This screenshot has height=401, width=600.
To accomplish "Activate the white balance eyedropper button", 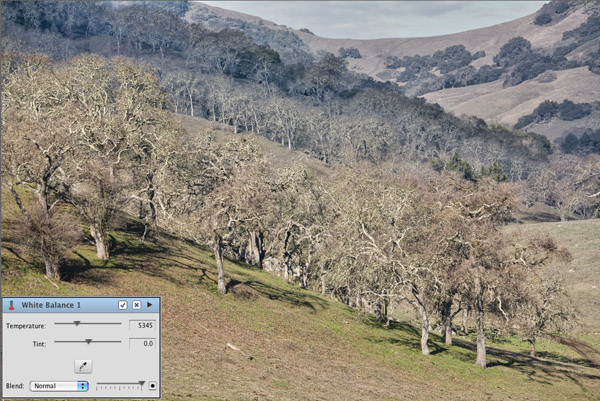I will coord(83,366).
